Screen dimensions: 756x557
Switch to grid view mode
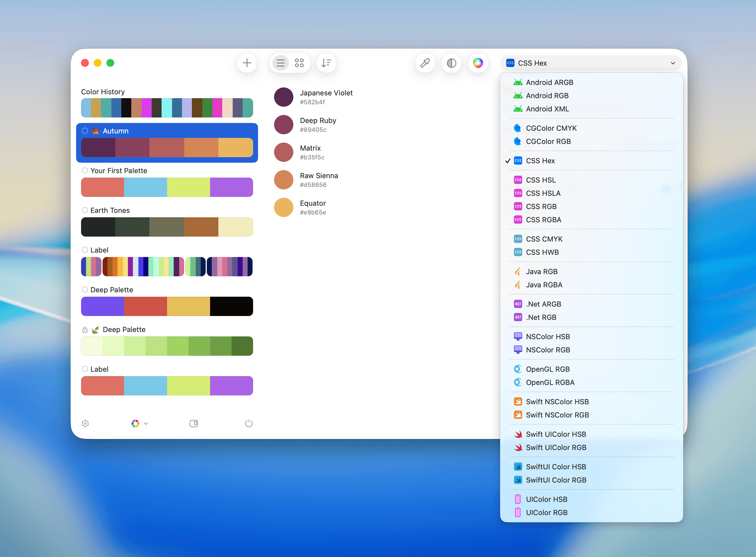[x=299, y=63]
